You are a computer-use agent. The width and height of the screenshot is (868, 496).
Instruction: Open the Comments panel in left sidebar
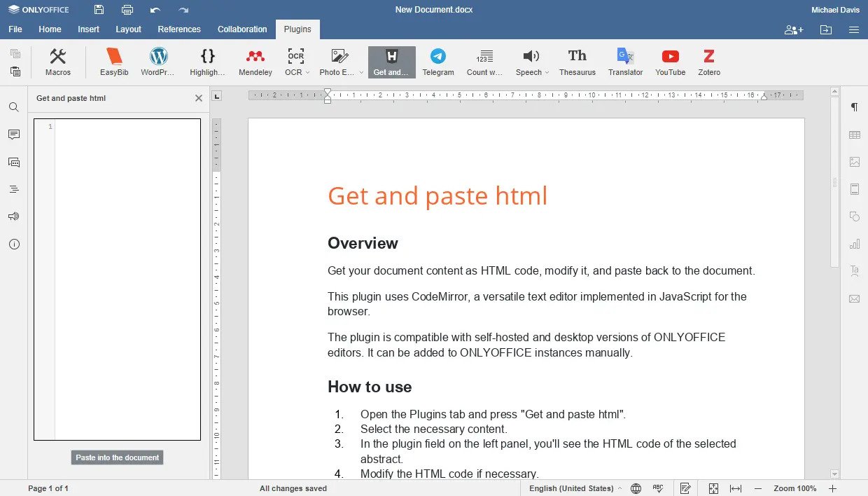tap(14, 135)
